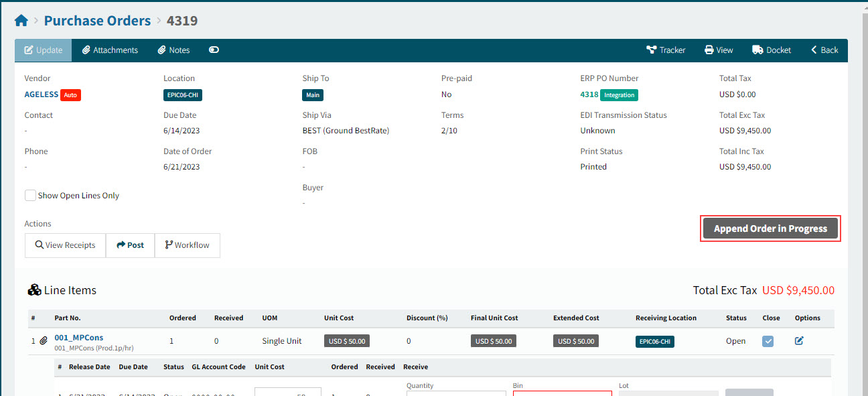Open the 001_MPCons part link

[x=79, y=338]
